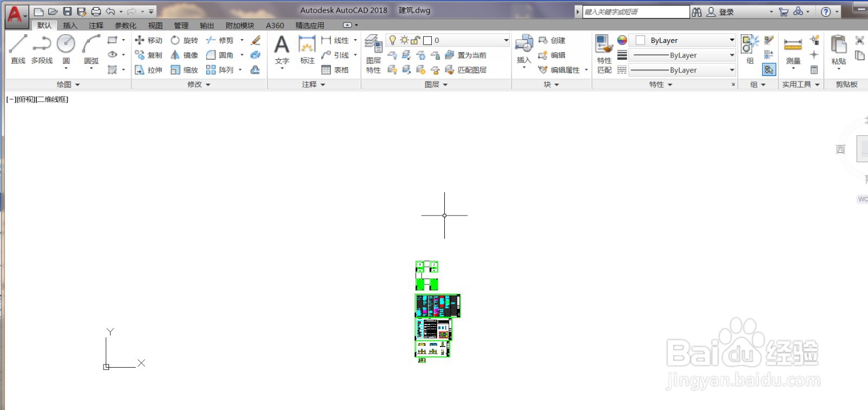Click the top view viewport label
Screen dimensions: 868x410
click(x=25, y=99)
